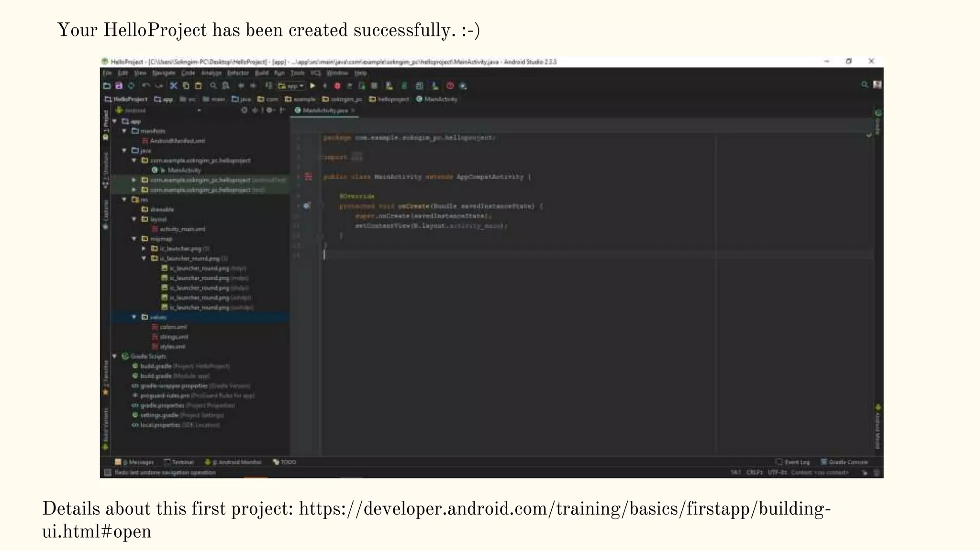Open the File menu
The width and height of the screenshot is (980, 551).
click(108, 73)
